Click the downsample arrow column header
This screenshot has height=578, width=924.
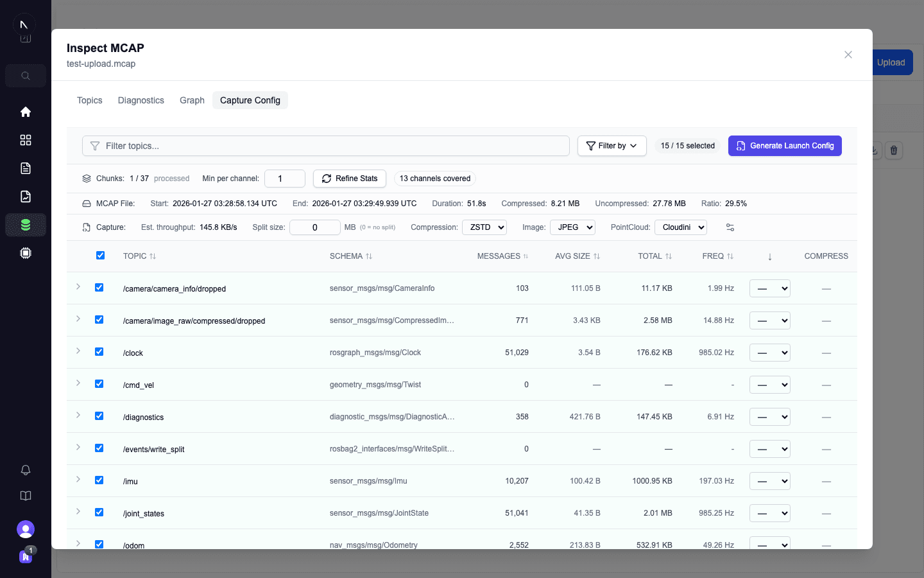tap(770, 256)
